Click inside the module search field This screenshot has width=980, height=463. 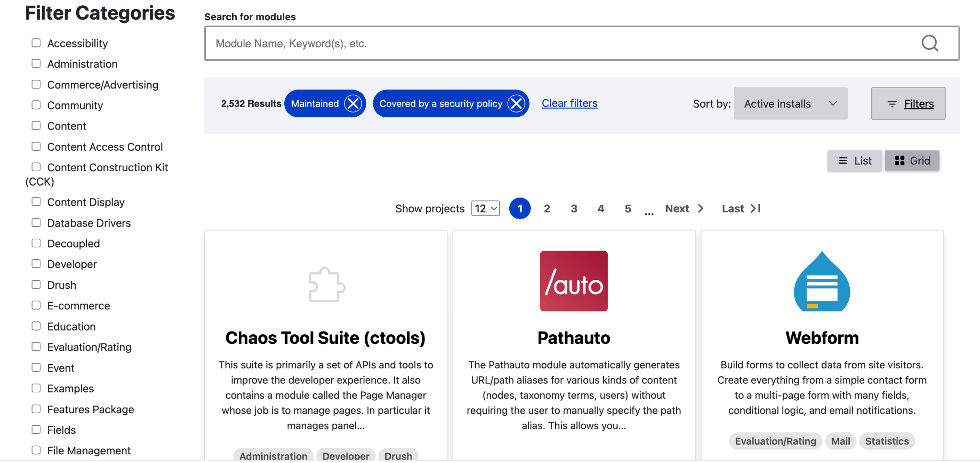tap(479, 43)
